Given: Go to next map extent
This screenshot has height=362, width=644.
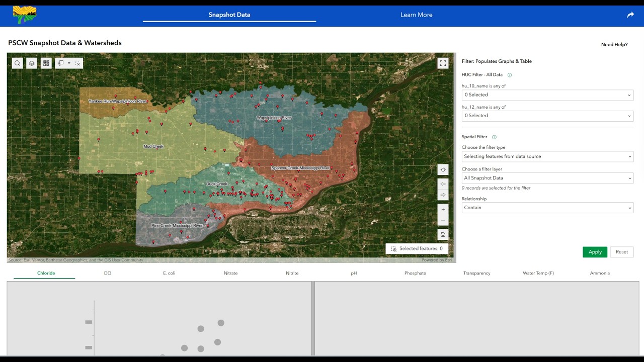Looking at the screenshot, I should click(x=443, y=195).
